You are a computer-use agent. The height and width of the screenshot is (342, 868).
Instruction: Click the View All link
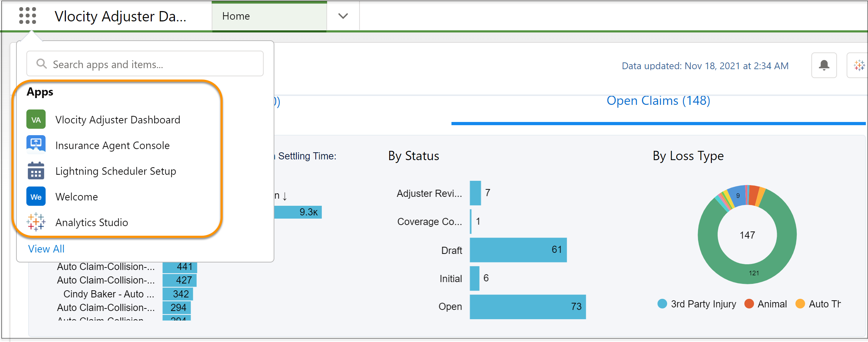coord(46,249)
